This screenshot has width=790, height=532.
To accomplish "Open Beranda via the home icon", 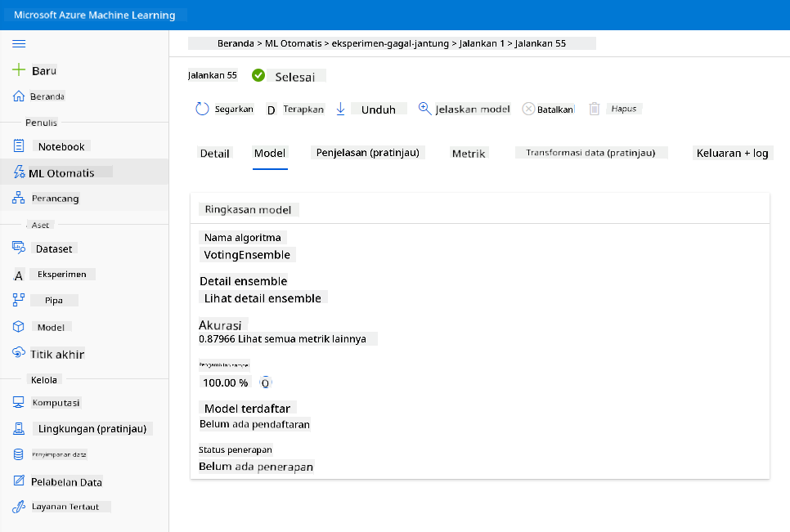I will (x=19, y=96).
